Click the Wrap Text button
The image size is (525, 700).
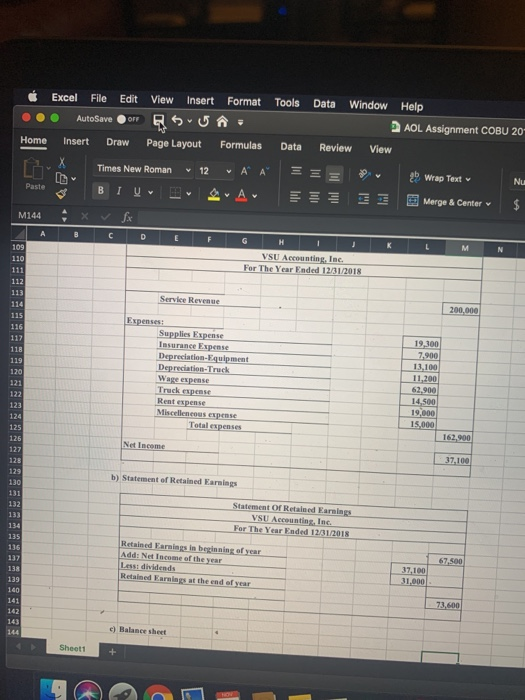tap(440, 178)
